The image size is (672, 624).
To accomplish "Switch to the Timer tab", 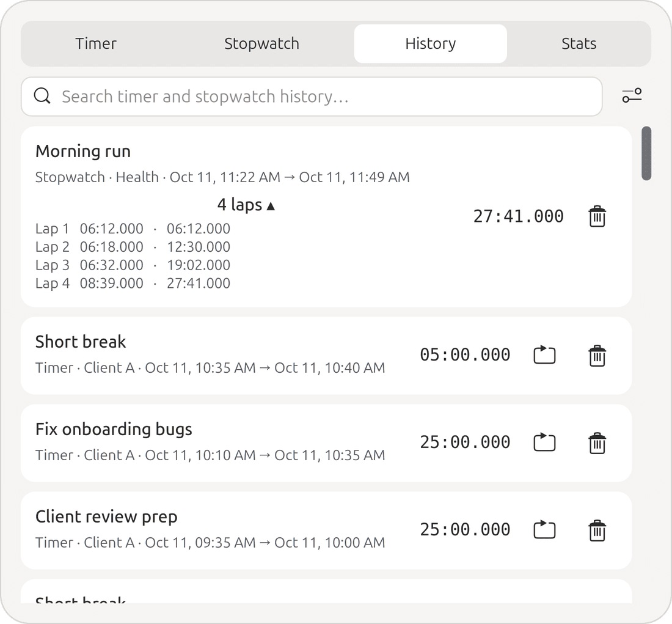I will pyautogui.click(x=96, y=44).
